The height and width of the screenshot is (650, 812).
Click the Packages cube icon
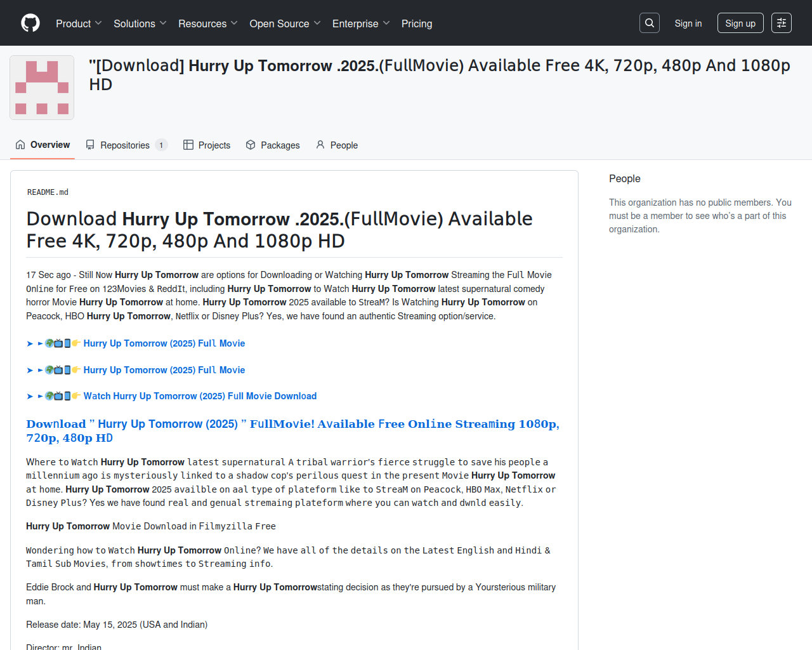pyautogui.click(x=251, y=145)
